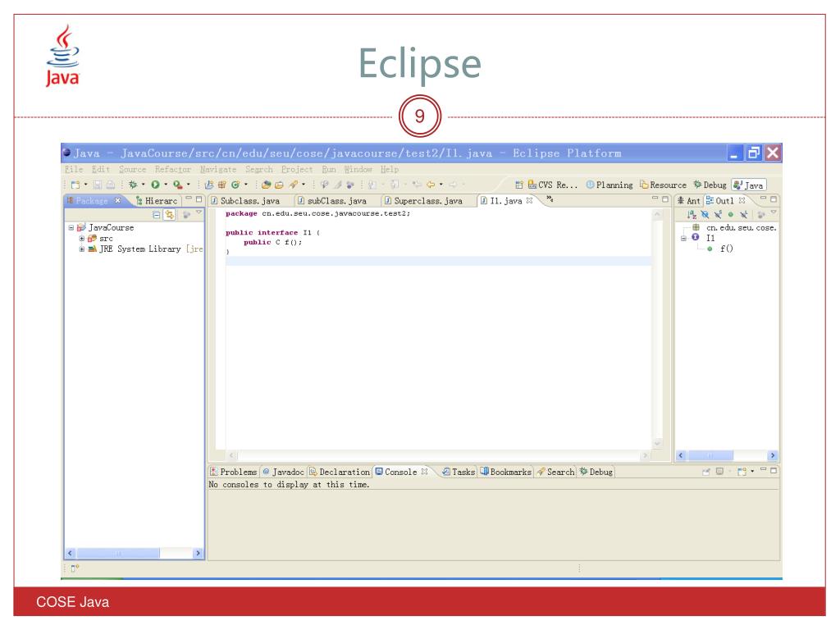The image size is (840, 630).
Task: Switch to the Superclass.java editor tab
Action: coord(423,201)
